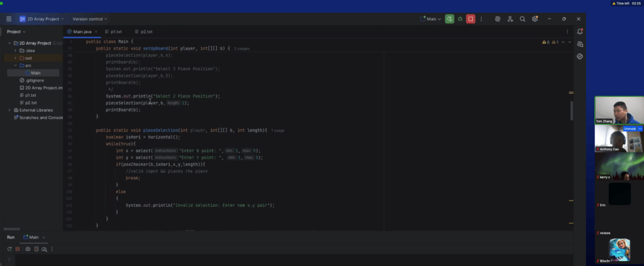Expand the out folder in project tree
This screenshot has width=644, height=266.
[15, 58]
